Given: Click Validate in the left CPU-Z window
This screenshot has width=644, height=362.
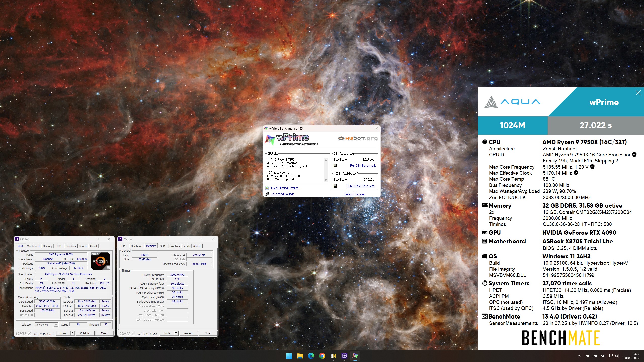Looking at the screenshot, I should (85, 333).
